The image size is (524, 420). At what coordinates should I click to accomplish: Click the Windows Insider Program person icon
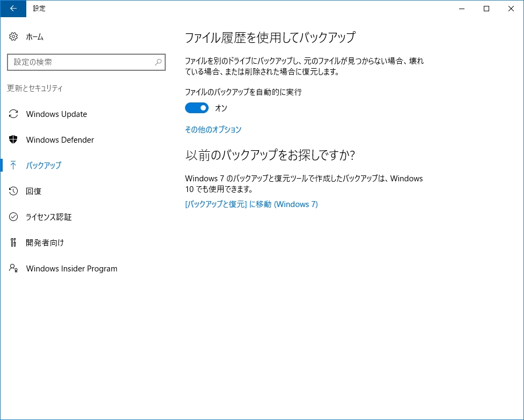coord(13,268)
